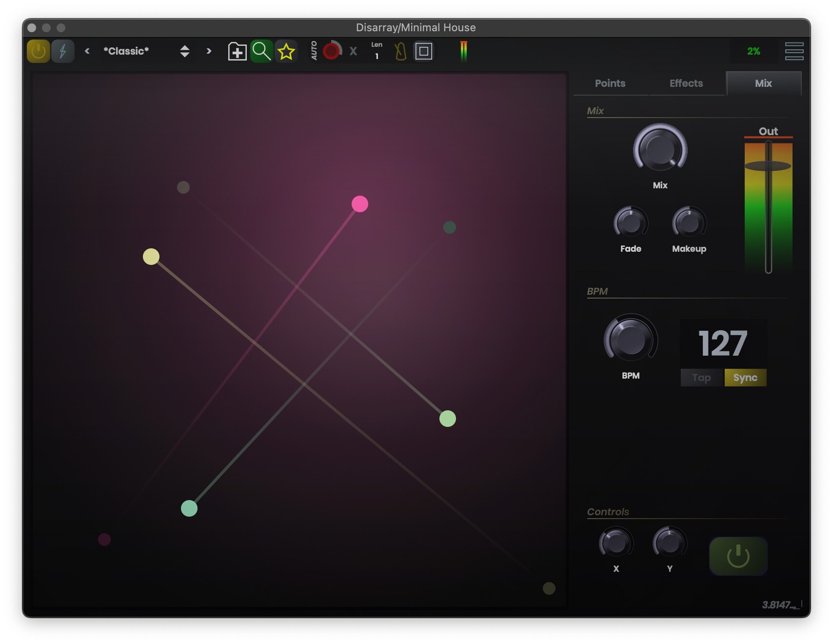833x644 pixels.
Task: Click the window resize icon in the toolbar
Action: (424, 51)
